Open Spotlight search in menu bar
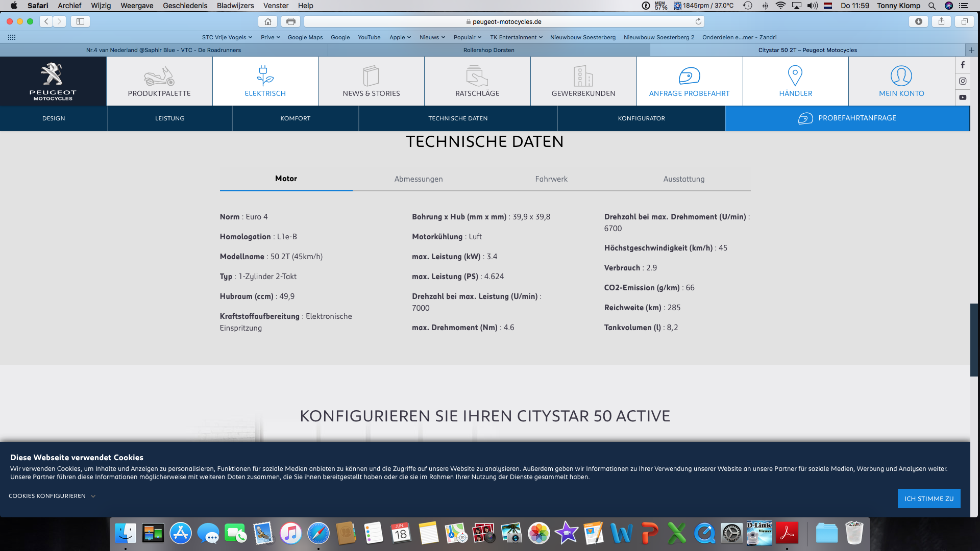This screenshot has width=980, height=551. tap(932, 6)
